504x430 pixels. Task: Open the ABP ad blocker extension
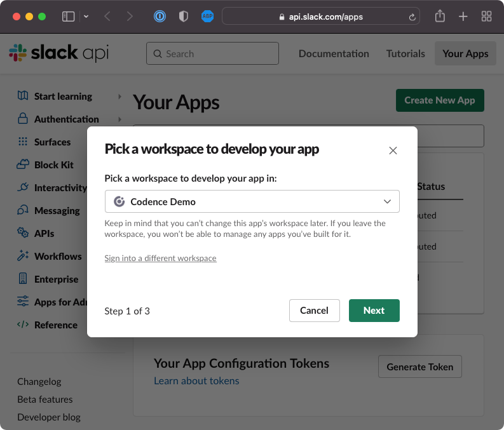[x=207, y=17]
